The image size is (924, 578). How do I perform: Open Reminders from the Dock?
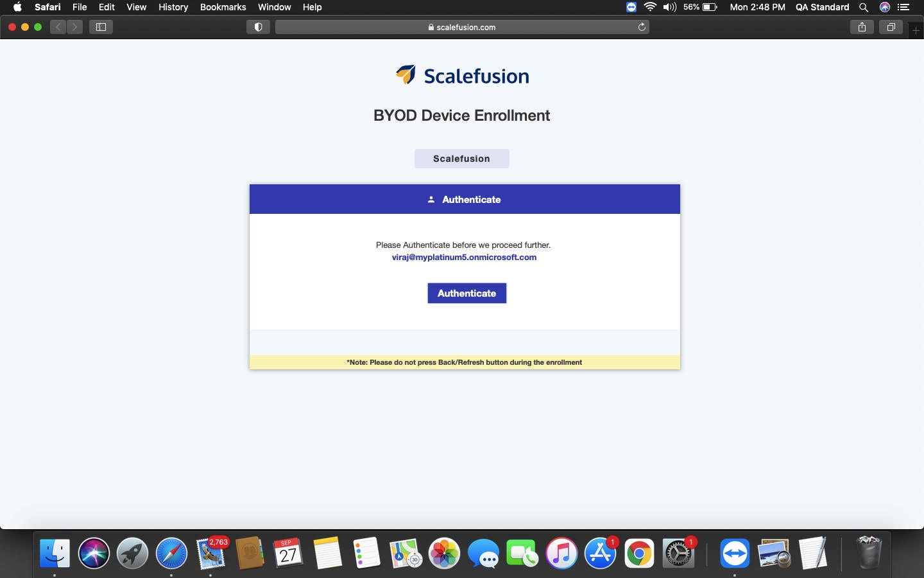(366, 553)
